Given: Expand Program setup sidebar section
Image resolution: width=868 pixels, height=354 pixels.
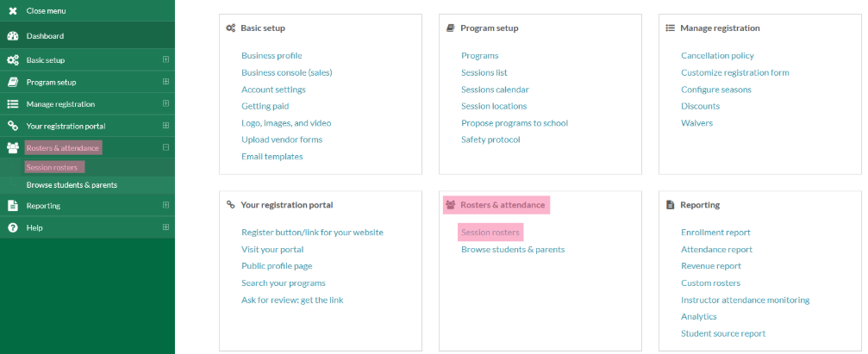Looking at the screenshot, I should point(165,82).
